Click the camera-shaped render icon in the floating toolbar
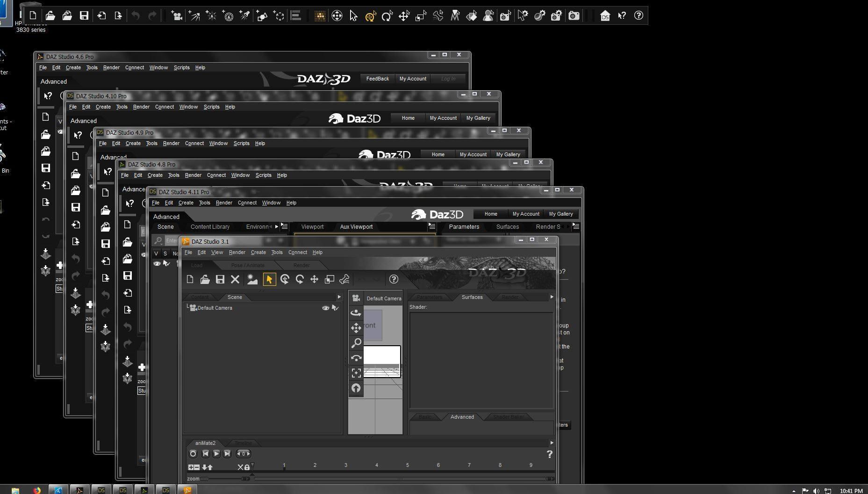 click(x=574, y=15)
